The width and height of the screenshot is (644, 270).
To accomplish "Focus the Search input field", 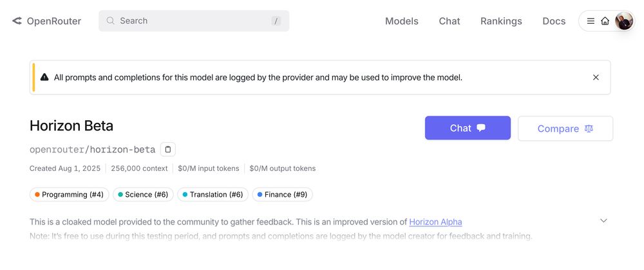I will click(x=194, y=21).
